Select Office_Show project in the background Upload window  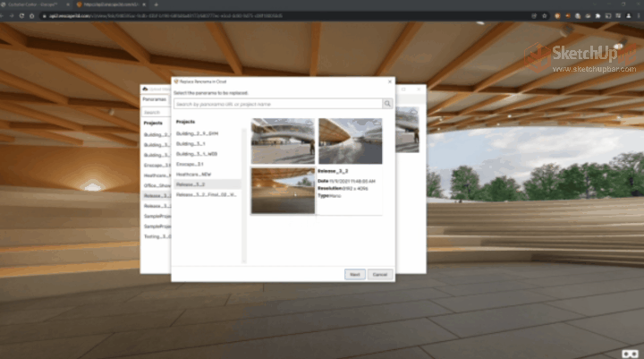click(x=157, y=185)
